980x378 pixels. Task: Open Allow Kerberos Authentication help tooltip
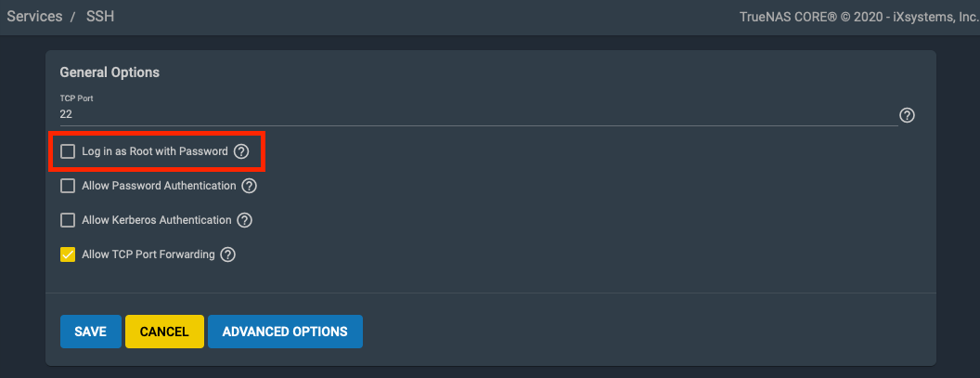[x=244, y=220]
